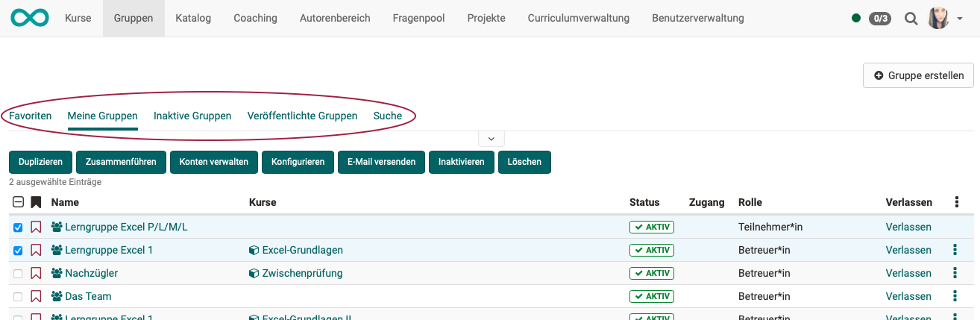
Task: Open table column settings menu in header
Action: click(x=957, y=202)
